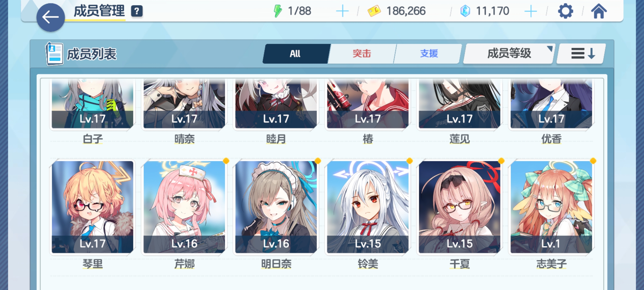Select the 明日奈 character card
The height and width of the screenshot is (290, 644).
coord(276,207)
